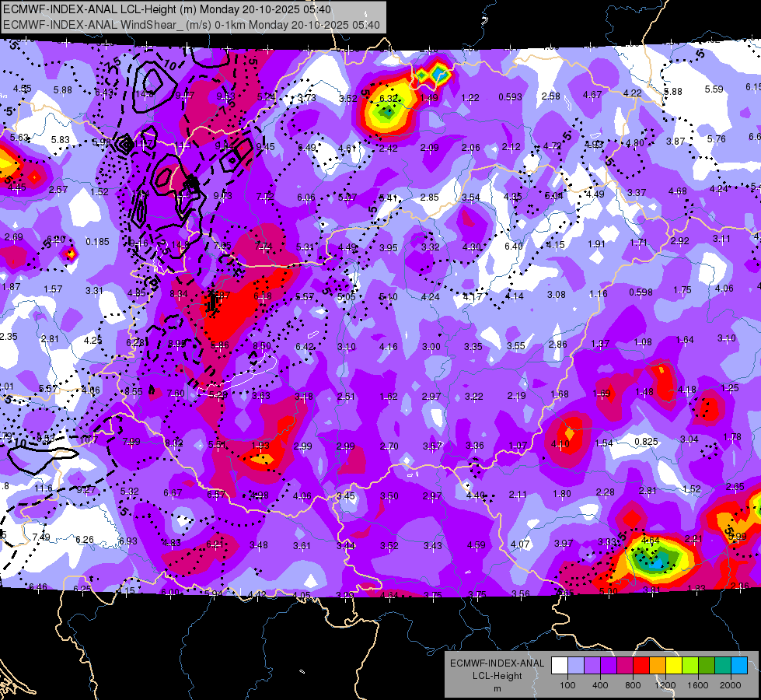
Task: Click the legend tick label 1600
Action: [x=698, y=685]
